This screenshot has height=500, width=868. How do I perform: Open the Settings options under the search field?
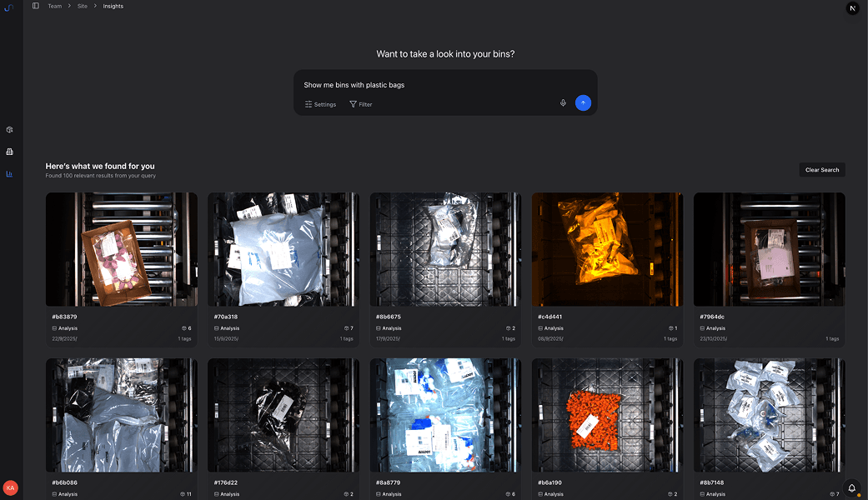point(320,104)
